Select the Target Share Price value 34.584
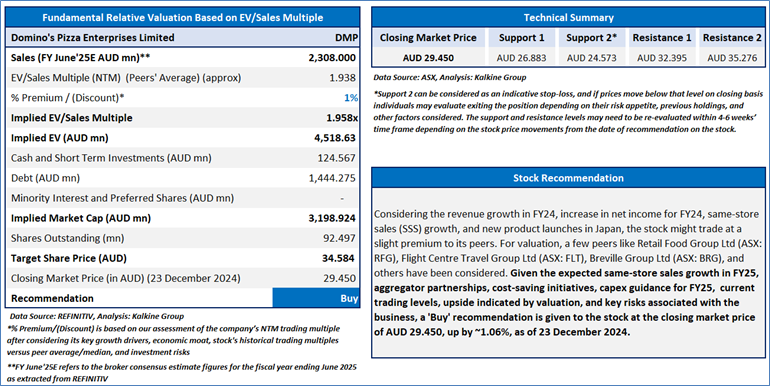 [339, 258]
